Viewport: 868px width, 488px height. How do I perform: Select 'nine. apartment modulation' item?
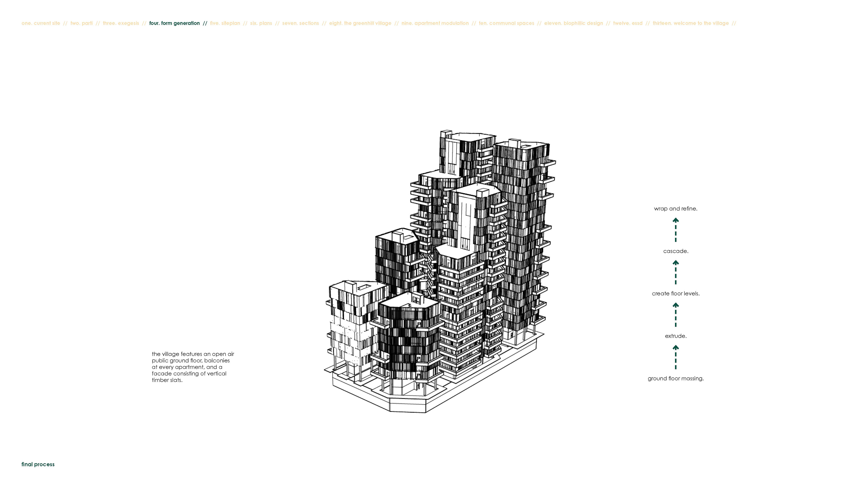[435, 23]
